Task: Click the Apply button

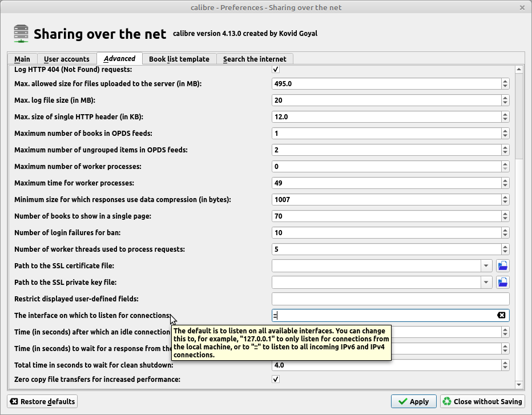Action: point(414,401)
